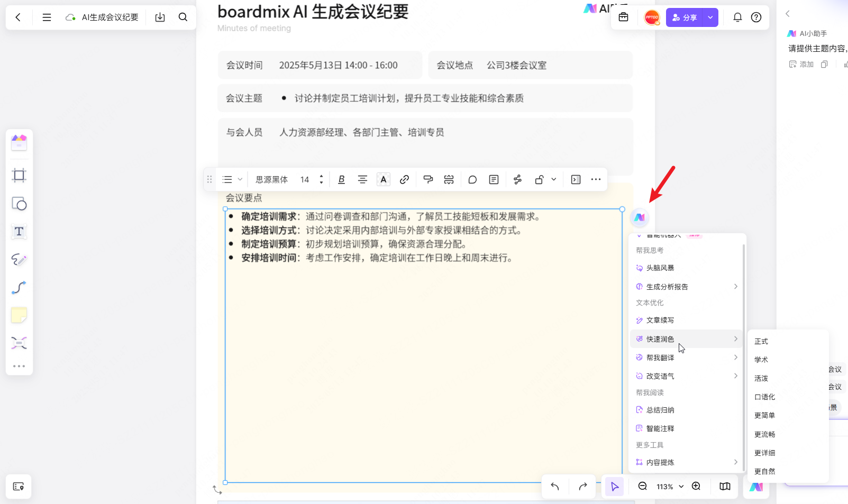Undo last action
This screenshot has height=504, width=848.
555,487
